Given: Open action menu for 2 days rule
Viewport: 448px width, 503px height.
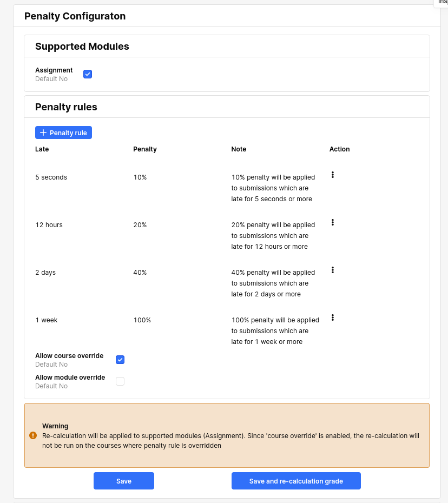Looking at the screenshot, I should (332, 270).
